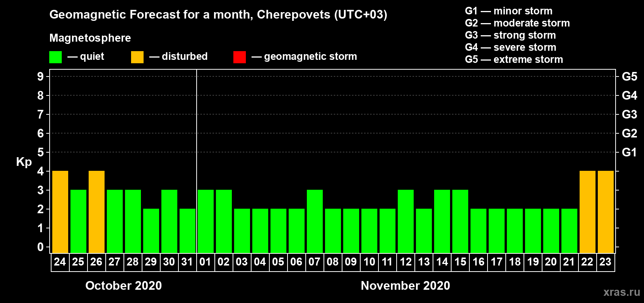Select the orange bar for October 26
The image size is (644, 303).
click(x=97, y=212)
